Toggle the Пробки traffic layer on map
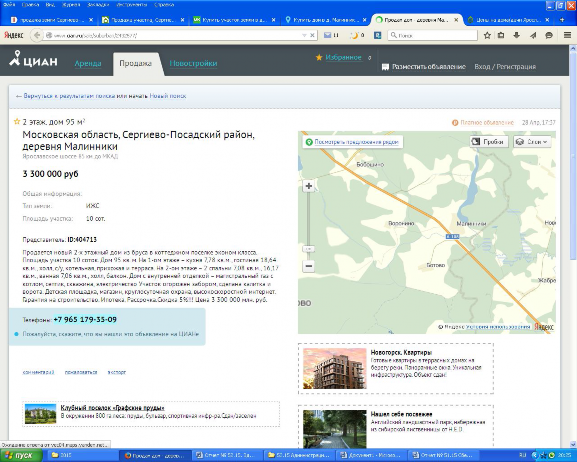 click(x=489, y=142)
